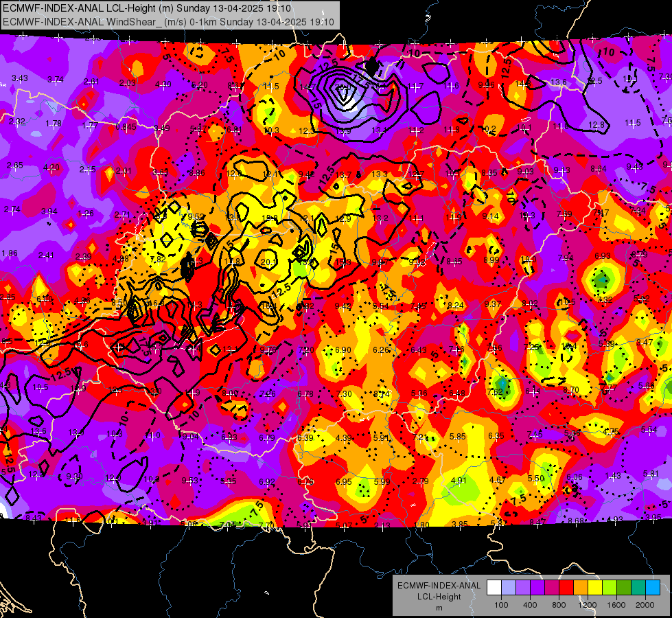The width and height of the screenshot is (672, 618).
Task: Select the magenta legend swatch
Action: 552,587
